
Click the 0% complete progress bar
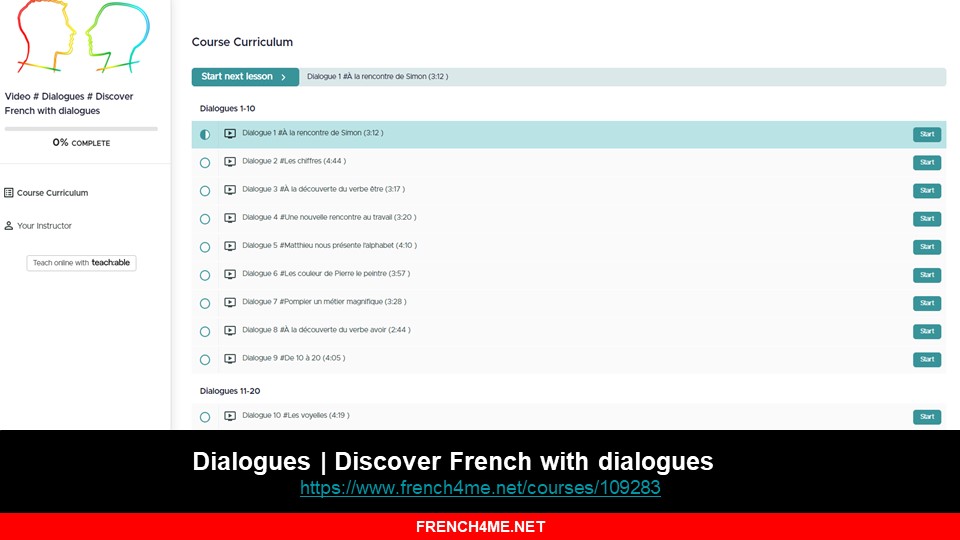point(81,129)
